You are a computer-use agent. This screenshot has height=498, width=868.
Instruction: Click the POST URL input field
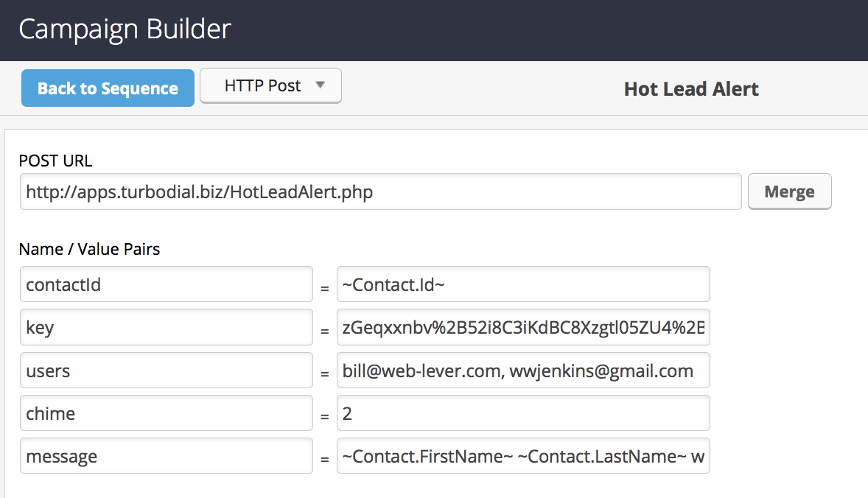pyautogui.click(x=380, y=192)
